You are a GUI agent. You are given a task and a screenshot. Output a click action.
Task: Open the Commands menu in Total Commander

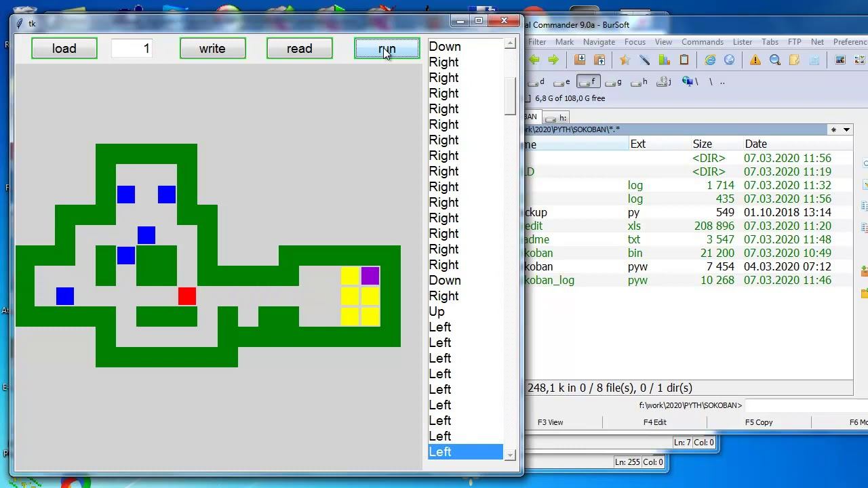[x=703, y=42]
